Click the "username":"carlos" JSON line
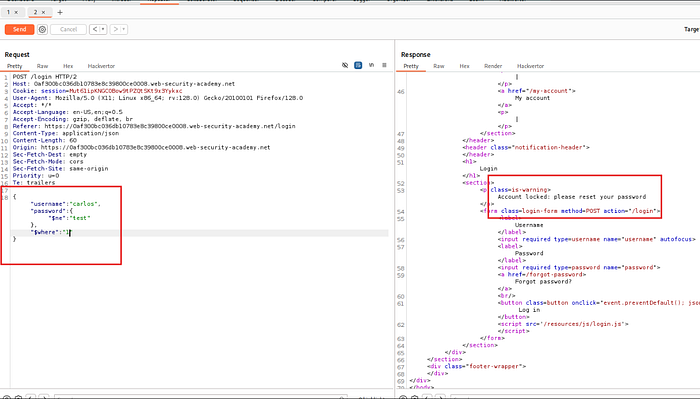The height and width of the screenshot is (399, 700). (66, 204)
